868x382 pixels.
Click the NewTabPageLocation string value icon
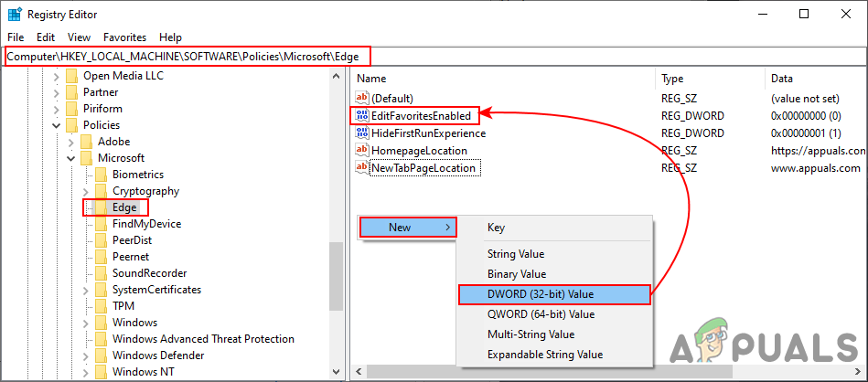point(361,168)
